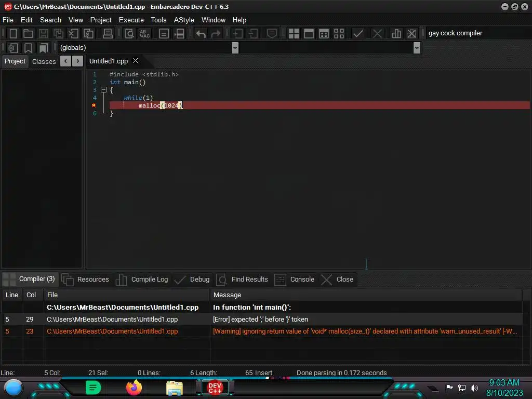Select the Untitled1.cpp editor tab
Screen dimensions: 532x399
point(109,61)
